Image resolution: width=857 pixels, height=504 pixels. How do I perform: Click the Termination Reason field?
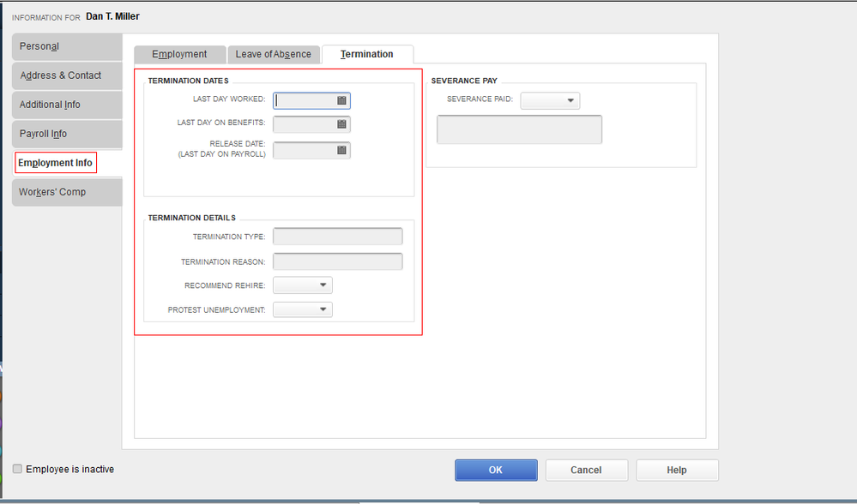(x=338, y=261)
